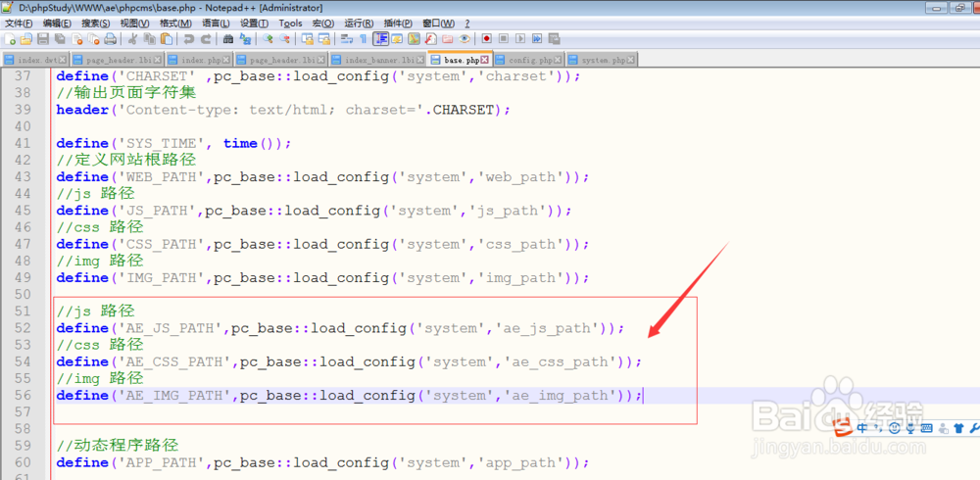Open Folder as Workspace icon
This screenshot has width=980, height=480.
point(447,39)
